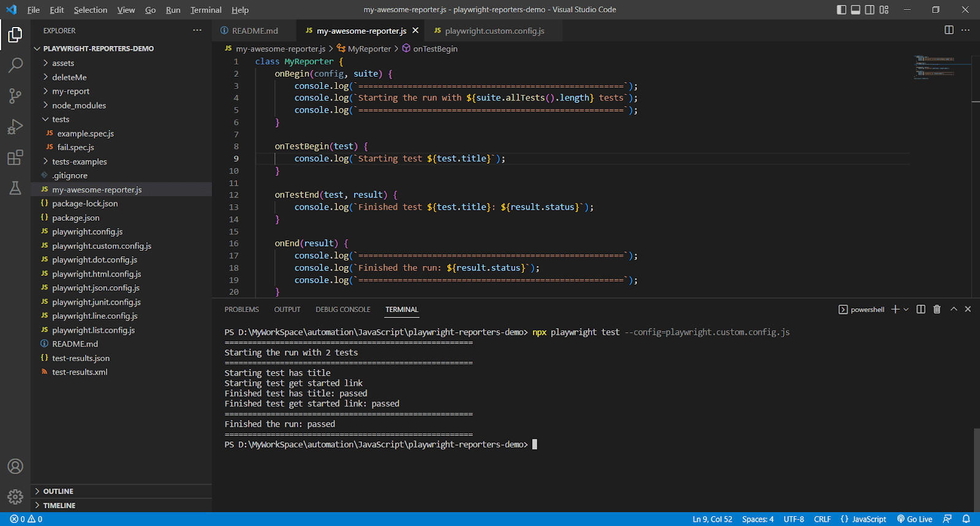
Task: Click the feedback icon in status bar
Action: click(x=948, y=519)
